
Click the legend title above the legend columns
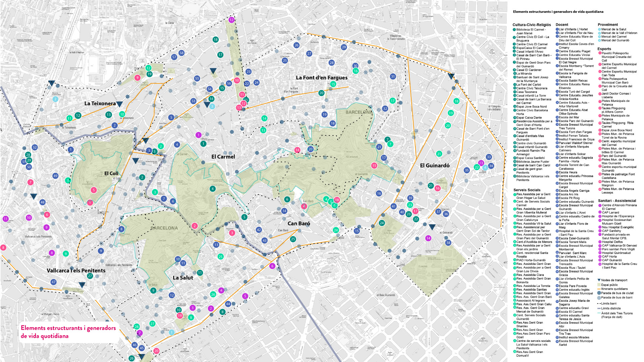pyautogui.click(x=558, y=12)
